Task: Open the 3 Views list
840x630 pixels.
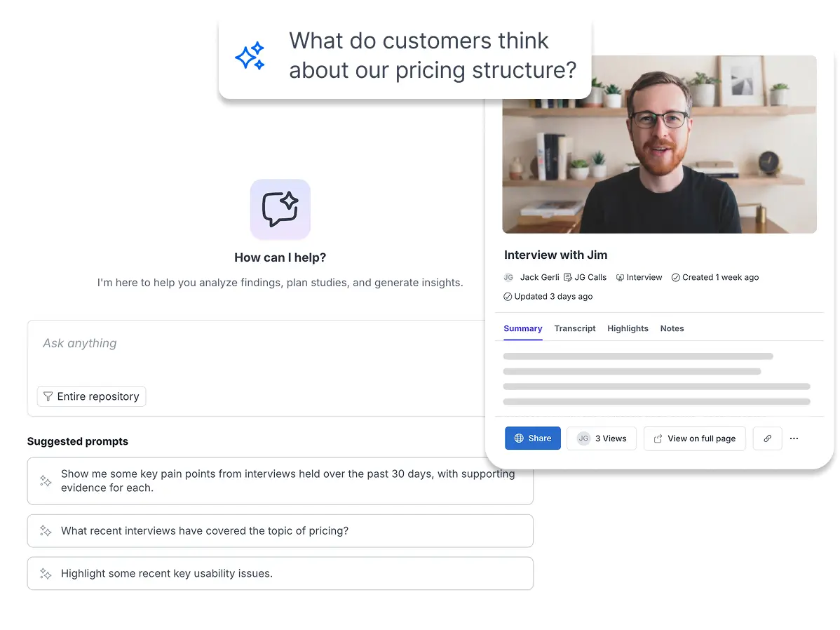Action: tap(602, 438)
